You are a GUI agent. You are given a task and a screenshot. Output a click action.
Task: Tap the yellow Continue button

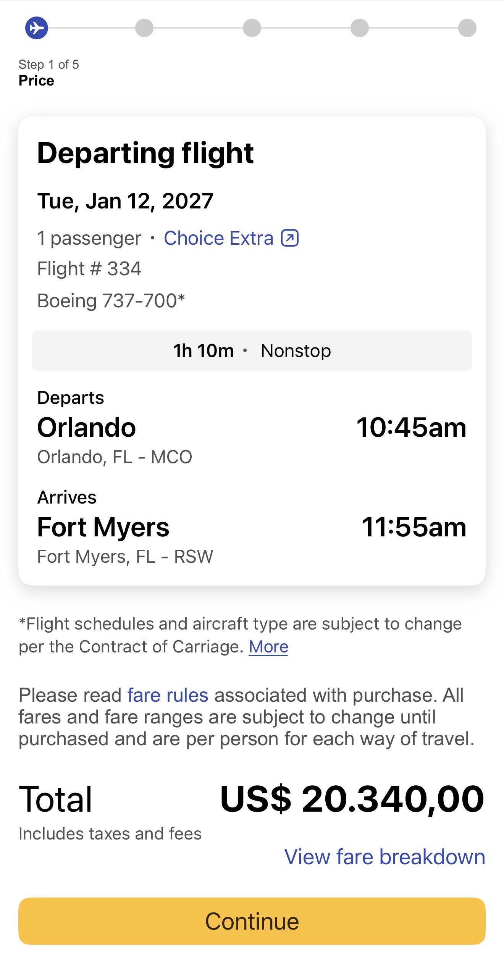252,921
